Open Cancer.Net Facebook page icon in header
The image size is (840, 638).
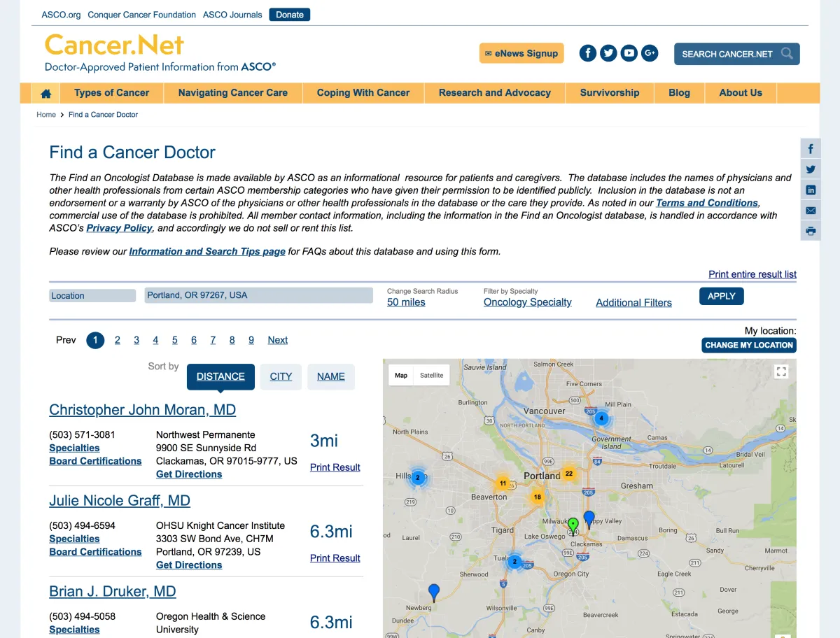(x=588, y=53)
